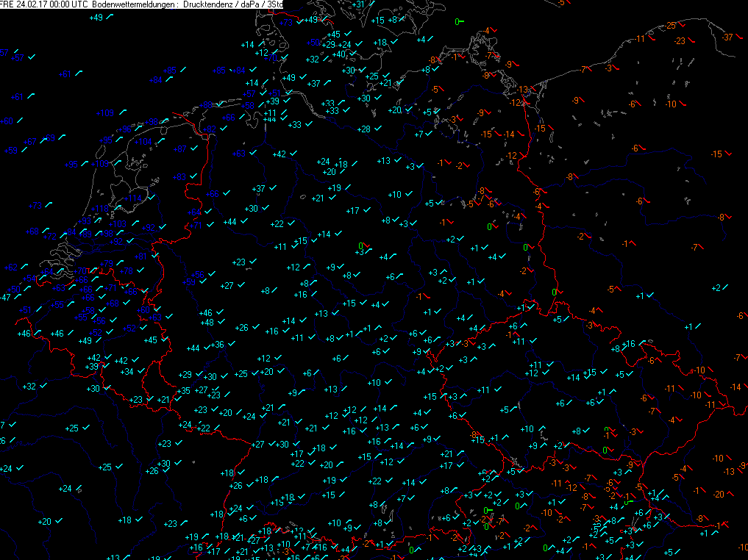Image resolution: width=748 pixels, height=560 pixels.
Task: Select the +48 station reading
Action: [207, 323]
